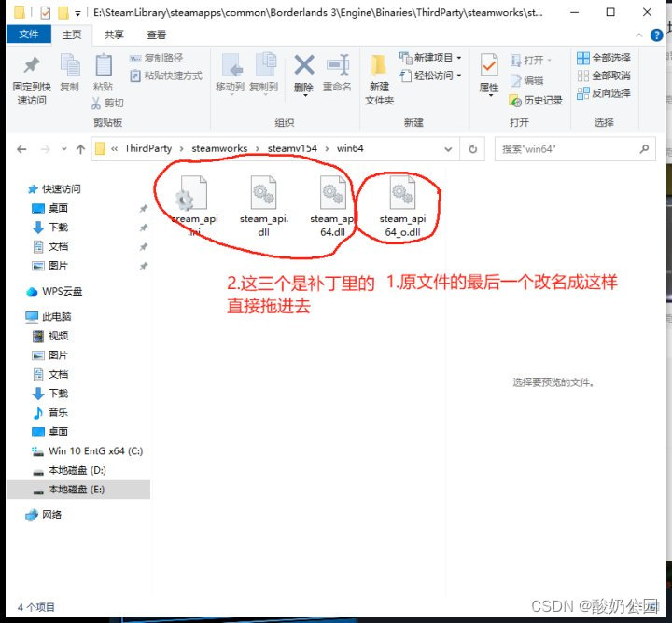Open Videos (视频) under This PC
The width and height of the screenshot is (672, 623).
pos(49,336)
